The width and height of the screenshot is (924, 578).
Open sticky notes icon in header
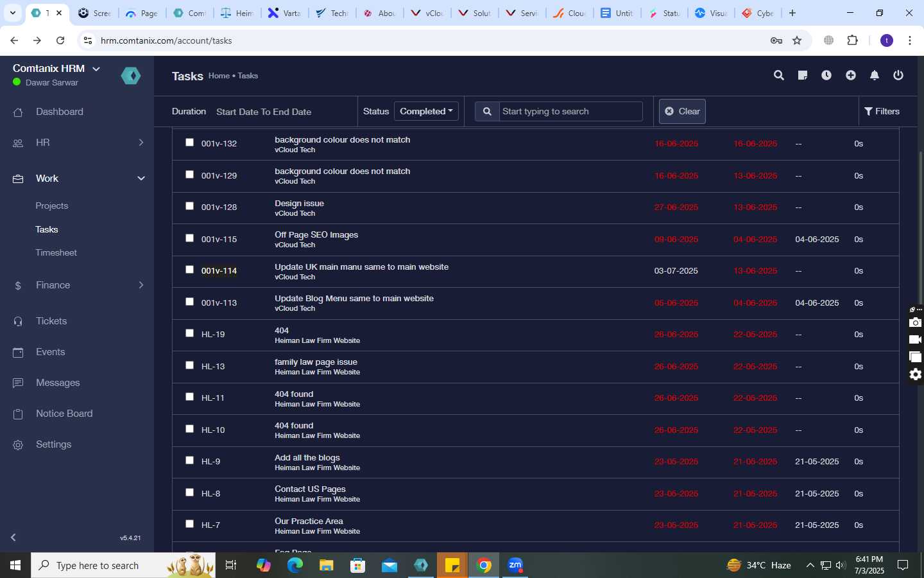[x=803, y=75]
